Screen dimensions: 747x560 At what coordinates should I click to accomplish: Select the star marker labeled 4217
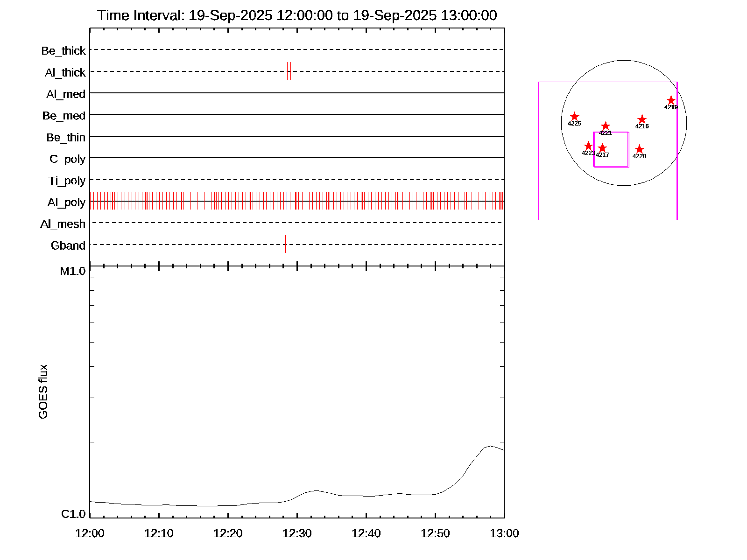tap(602, 148)
